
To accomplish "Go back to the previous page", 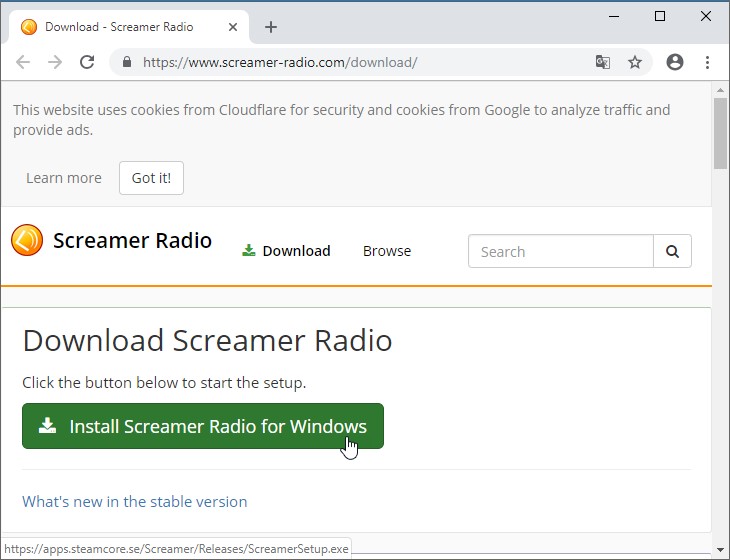I will pyautogui.click(x=23, y=62).
